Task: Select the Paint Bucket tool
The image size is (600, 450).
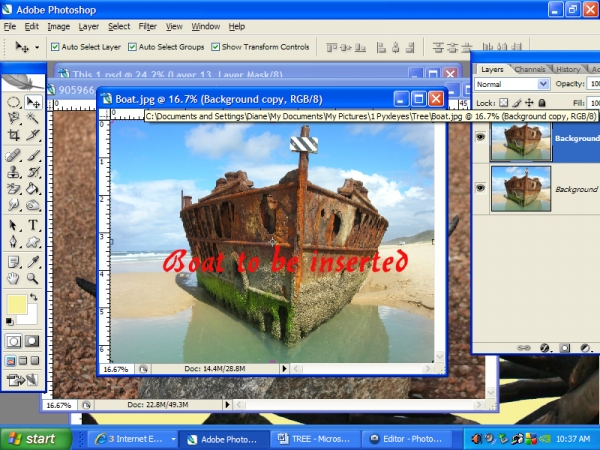Action: point(33,189)
